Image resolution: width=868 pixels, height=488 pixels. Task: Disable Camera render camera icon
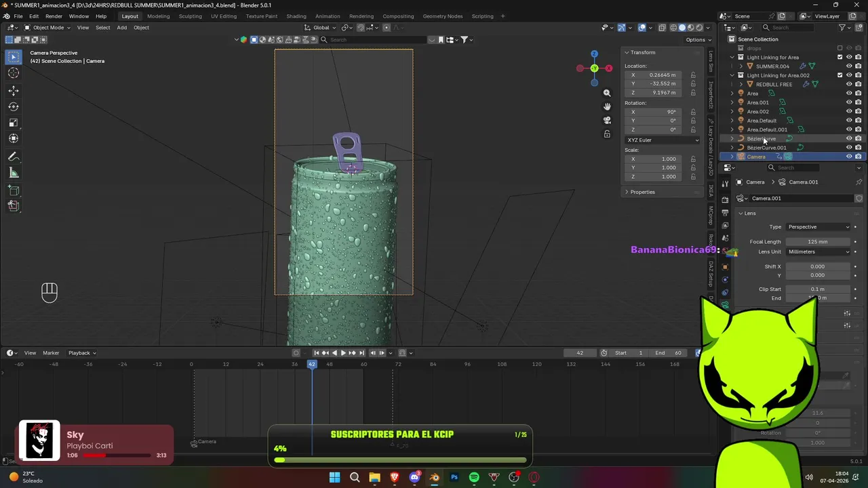pyautogui.click(x=858, y=157)
